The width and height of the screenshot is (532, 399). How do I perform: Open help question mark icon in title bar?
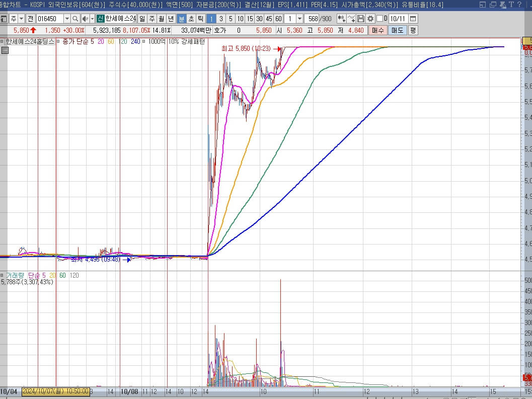(519, 5)
